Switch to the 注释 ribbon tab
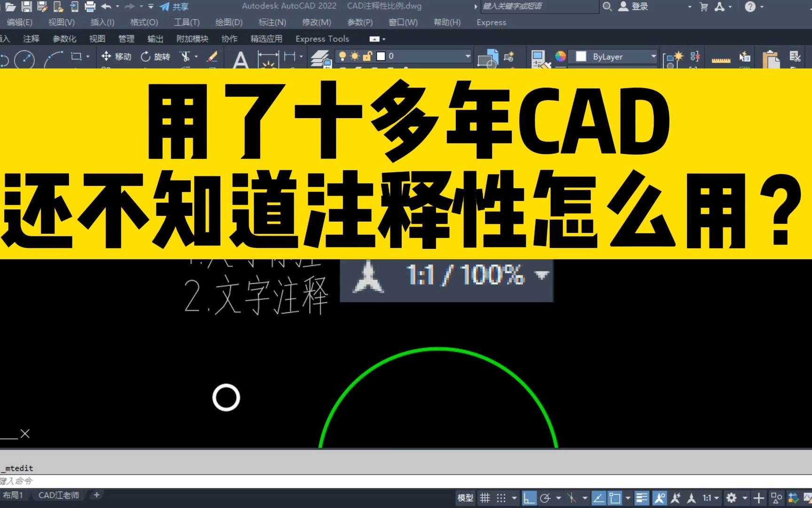The width and height of the screenshot is (812, 508). (x=31, y=39)
